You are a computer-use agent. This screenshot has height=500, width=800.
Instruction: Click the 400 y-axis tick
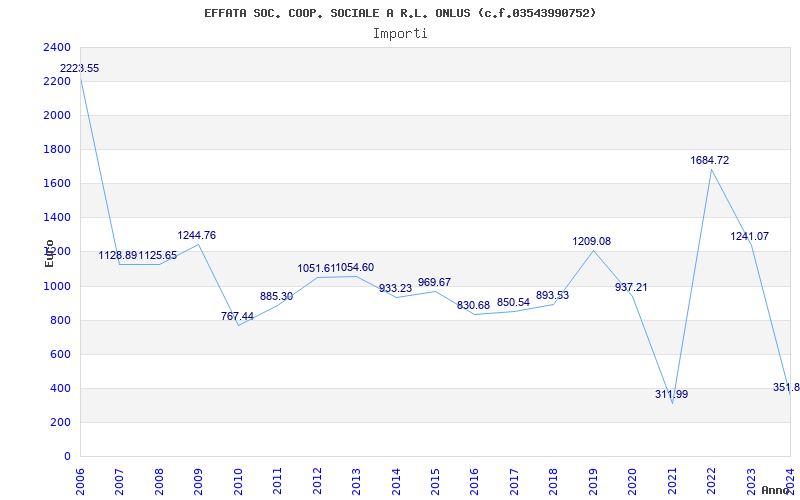(62, 389)
